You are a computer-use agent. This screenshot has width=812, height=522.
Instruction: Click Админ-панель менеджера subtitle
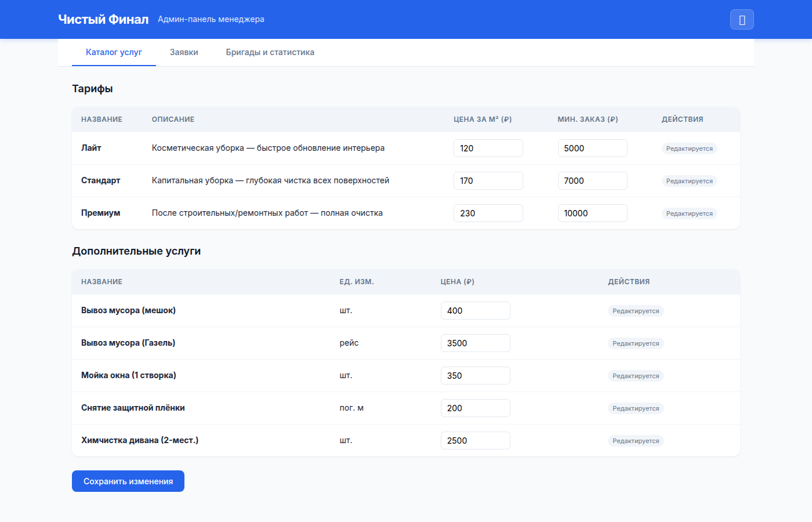(x=211, y=19)
